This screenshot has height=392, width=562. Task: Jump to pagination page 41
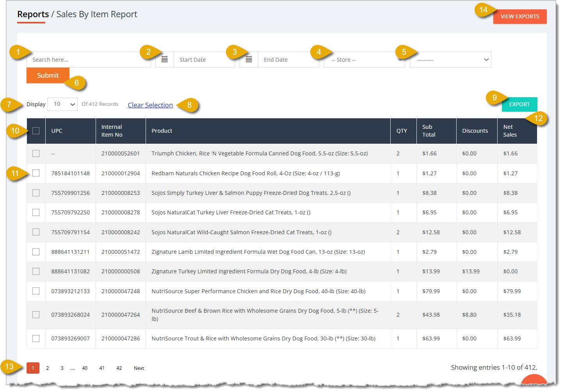click(x=102, y=368)
